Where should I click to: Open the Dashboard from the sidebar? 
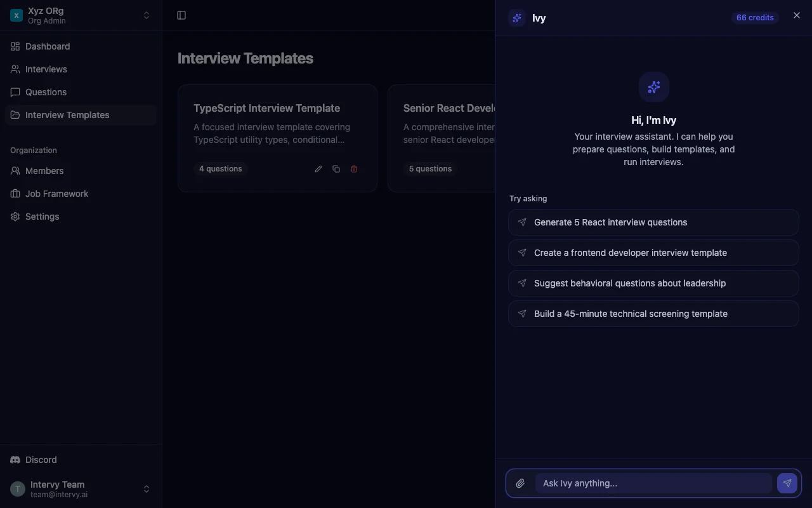point(46,46)
